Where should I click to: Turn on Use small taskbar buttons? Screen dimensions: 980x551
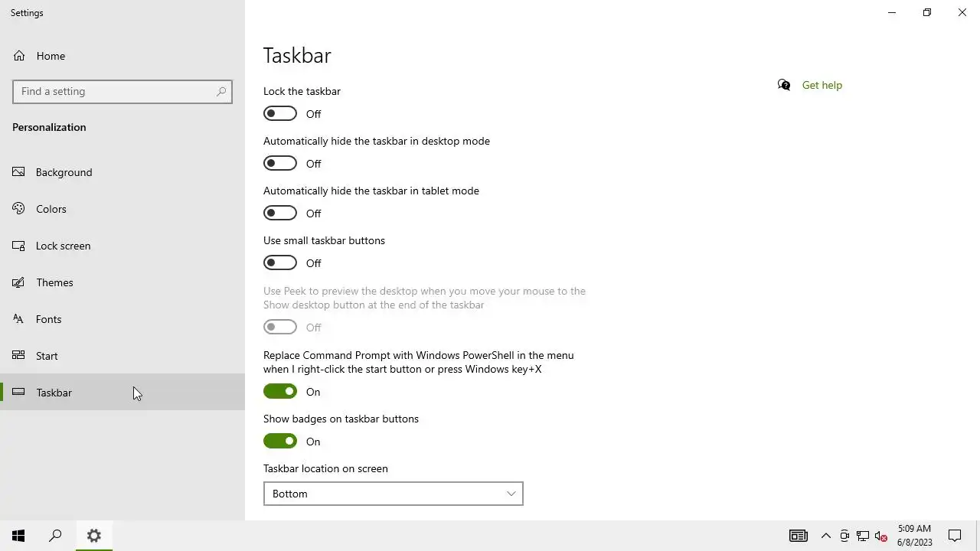(280, 263)
